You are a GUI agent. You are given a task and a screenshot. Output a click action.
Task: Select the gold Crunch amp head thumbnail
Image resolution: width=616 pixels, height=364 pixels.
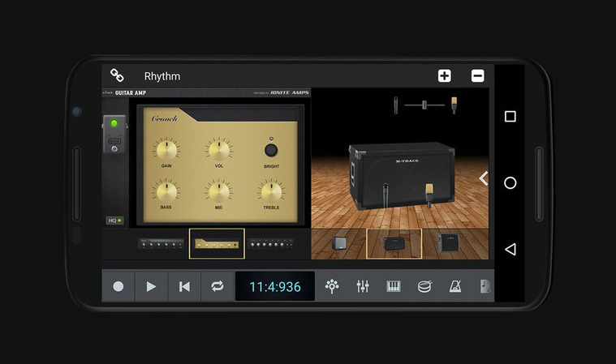point(217,243)
